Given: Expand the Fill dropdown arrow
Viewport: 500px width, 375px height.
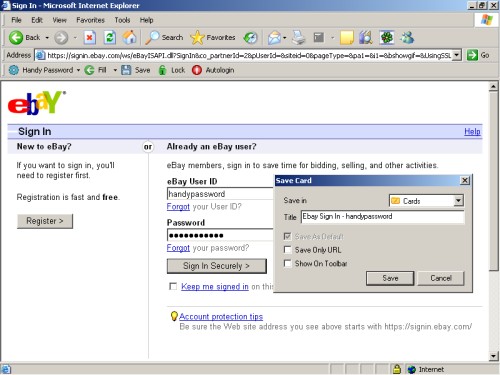Looking at the screenshot, I should (x=115, y=70).
